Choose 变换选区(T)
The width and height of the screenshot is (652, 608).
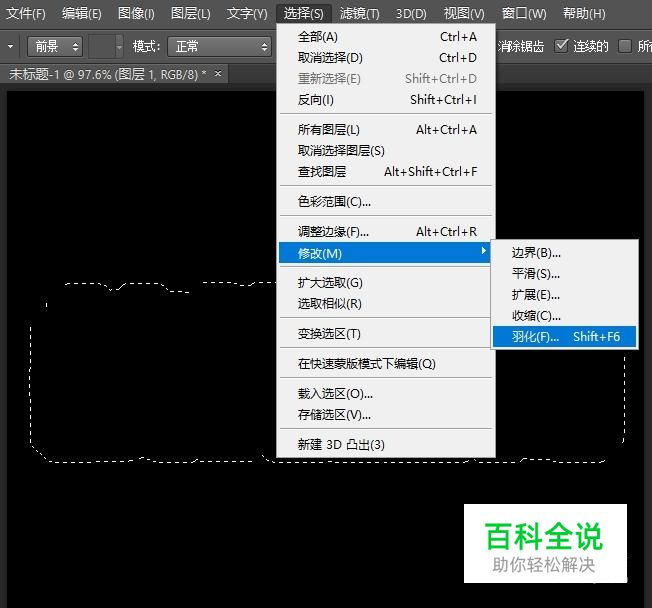click(387, 334)
